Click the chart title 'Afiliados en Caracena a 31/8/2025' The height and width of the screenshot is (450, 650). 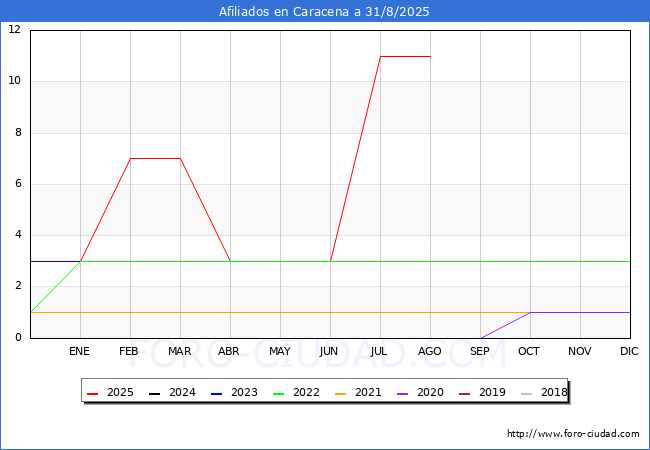coord(324,12)
